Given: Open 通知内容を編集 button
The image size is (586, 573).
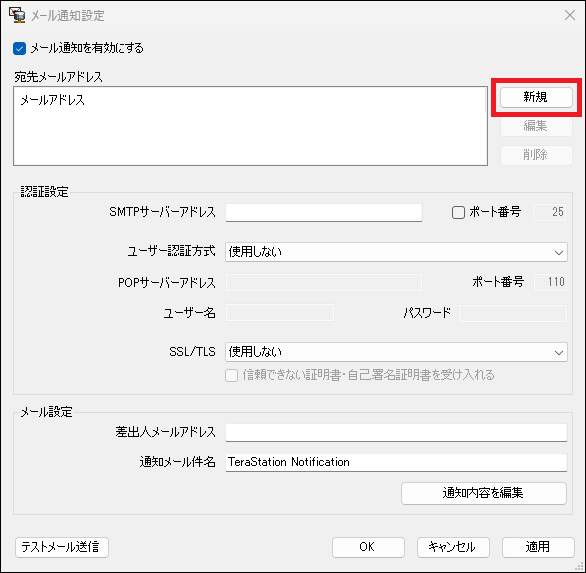Looking at the screenshot, I should (x=484, y=493).
